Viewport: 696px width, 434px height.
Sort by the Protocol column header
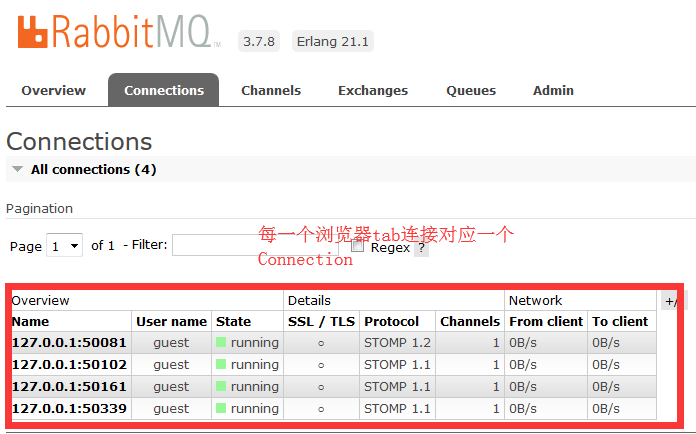pyautogui.click(x=392, y=321)
